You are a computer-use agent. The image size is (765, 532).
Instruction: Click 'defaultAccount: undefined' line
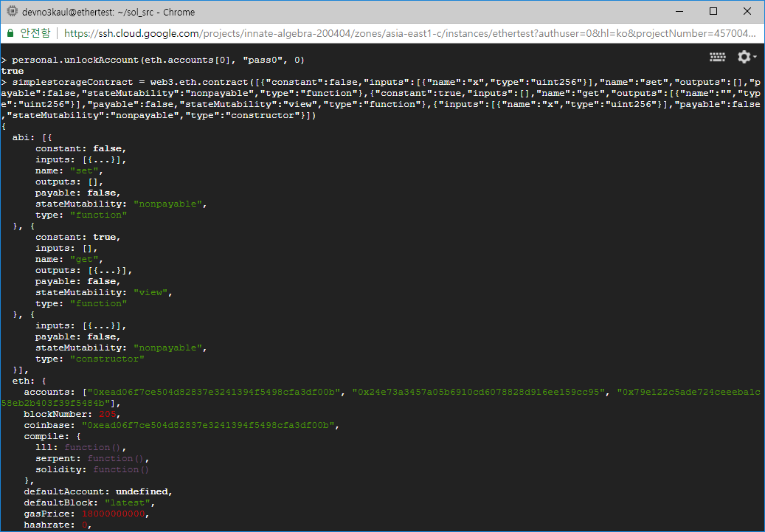point(98,491)
